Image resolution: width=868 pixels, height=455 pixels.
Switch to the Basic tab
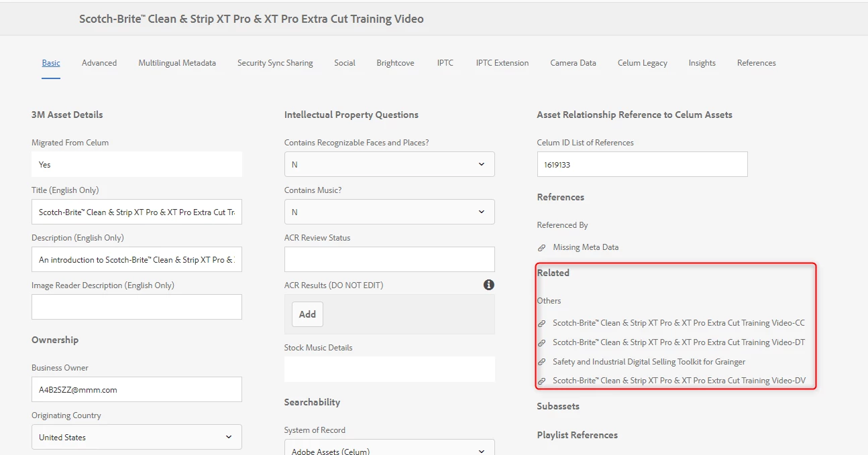(x=51, y=63)
